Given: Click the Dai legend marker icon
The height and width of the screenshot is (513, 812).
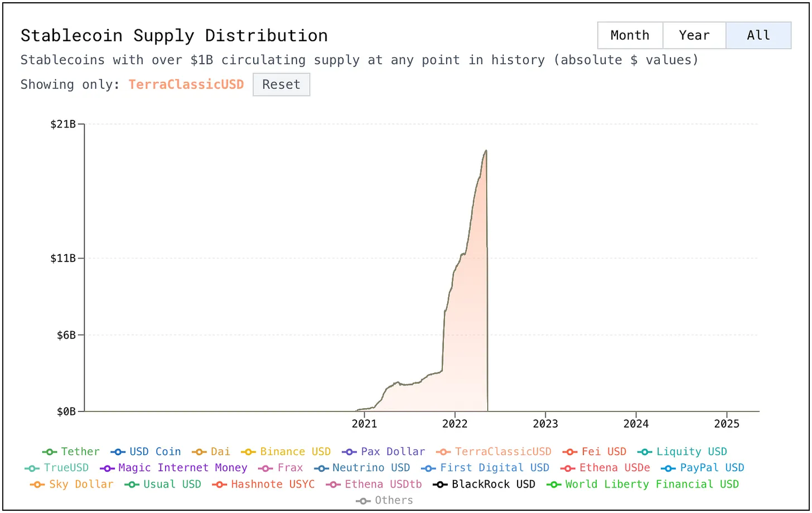Looking at the screenshot, I should click(199, 452).
